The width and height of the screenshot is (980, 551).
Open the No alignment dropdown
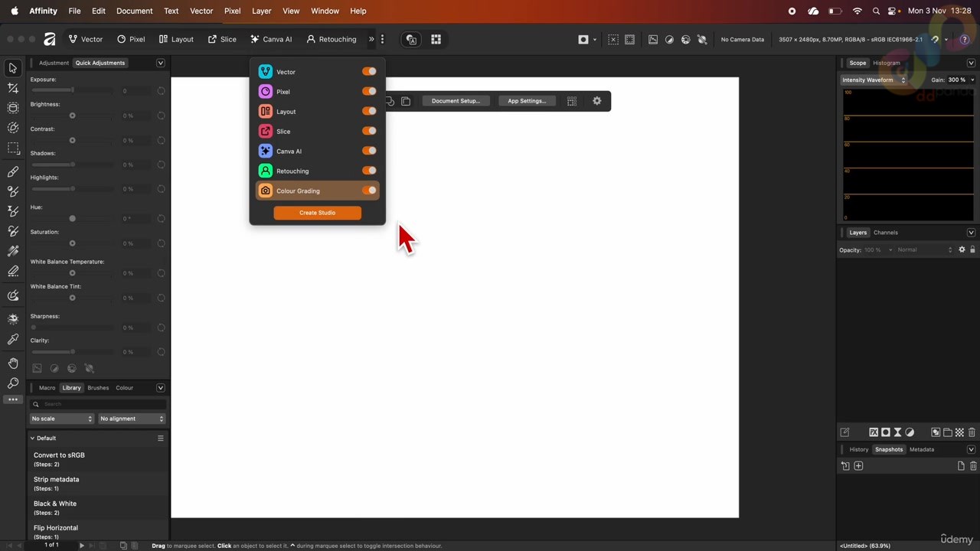pyautogui.click(x=132, y=419)
